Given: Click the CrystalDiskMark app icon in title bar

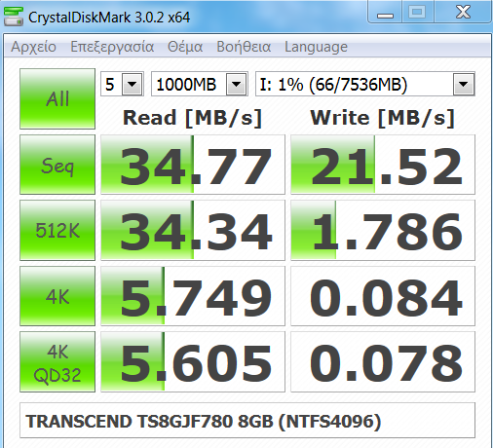Looking at the screenshot, I should [x=13, y=17].
